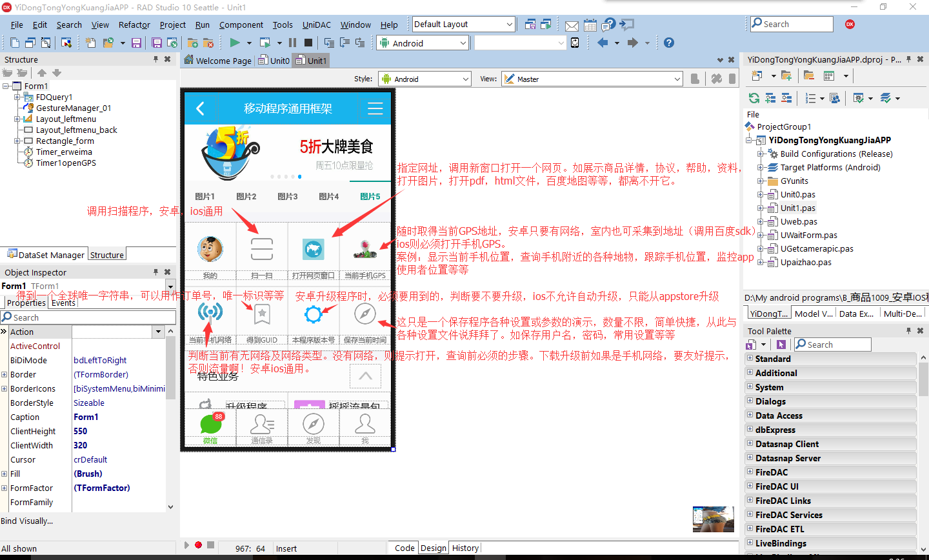Toggle the Tool Palette pin icon
The height and width of the screenshot is (560, 929).
coord(910,330)
